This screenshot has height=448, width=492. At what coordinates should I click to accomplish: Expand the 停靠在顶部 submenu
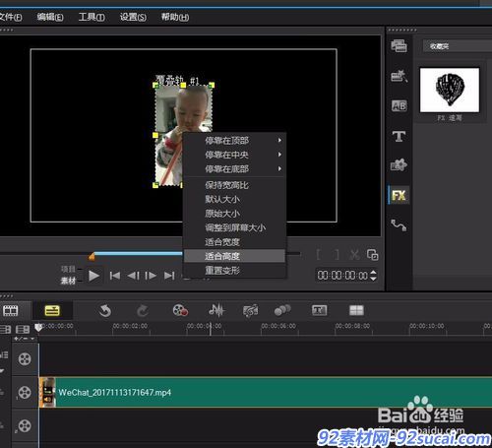pyautogui.click(x=234, y=141)
